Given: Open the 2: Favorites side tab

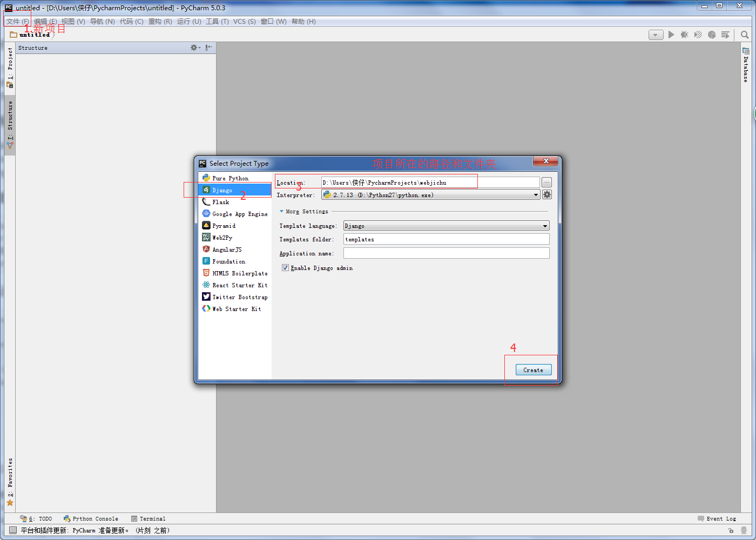Looking at the screenshot, I should [10, 482].
